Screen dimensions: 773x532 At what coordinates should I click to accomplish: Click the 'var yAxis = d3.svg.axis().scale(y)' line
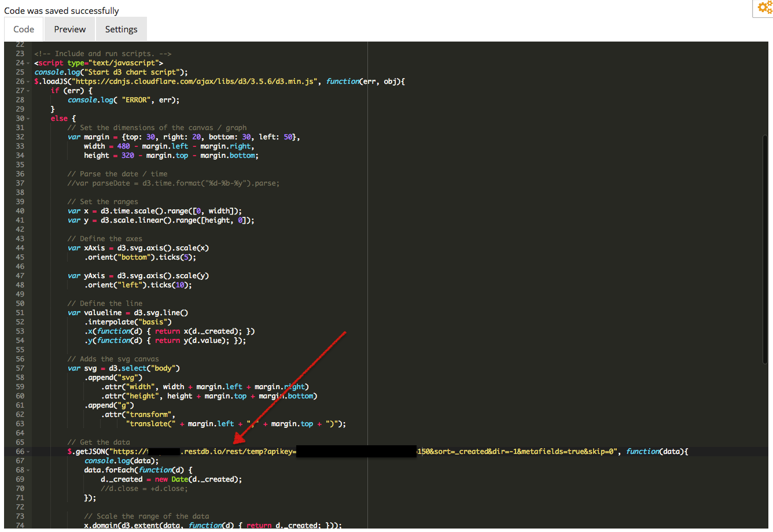138,276
